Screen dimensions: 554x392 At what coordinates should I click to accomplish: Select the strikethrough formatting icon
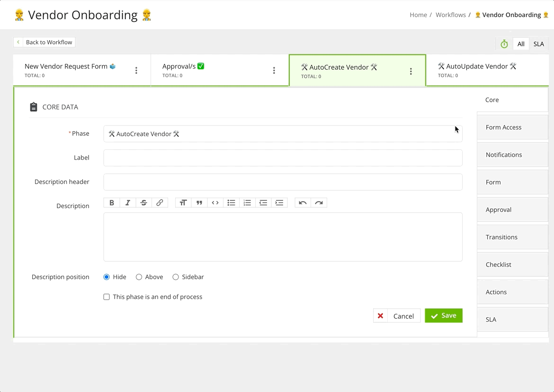[143, 202]
